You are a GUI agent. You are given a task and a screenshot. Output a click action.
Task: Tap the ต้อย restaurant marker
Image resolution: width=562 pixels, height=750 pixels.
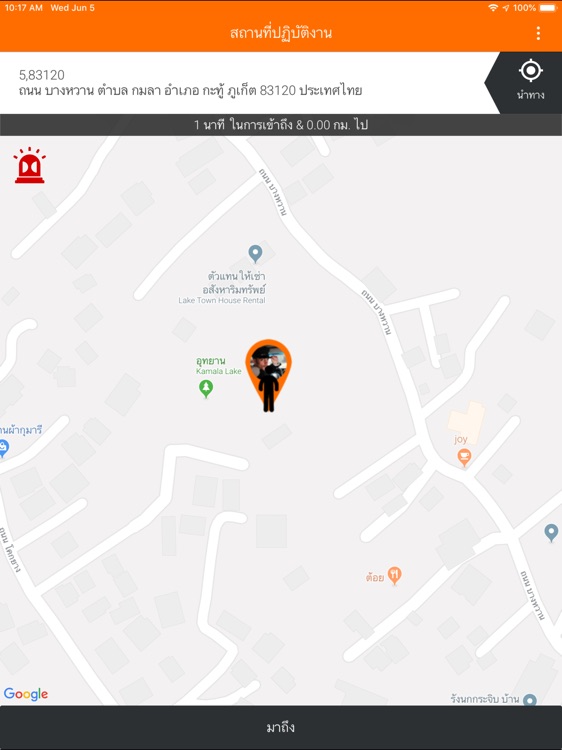click(x=394, y=575)
